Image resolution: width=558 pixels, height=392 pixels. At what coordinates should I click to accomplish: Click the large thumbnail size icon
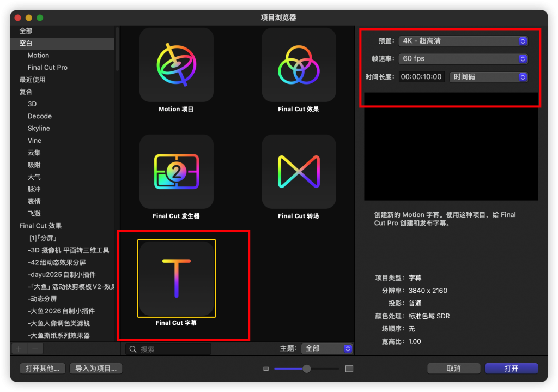tap(349, 369)
